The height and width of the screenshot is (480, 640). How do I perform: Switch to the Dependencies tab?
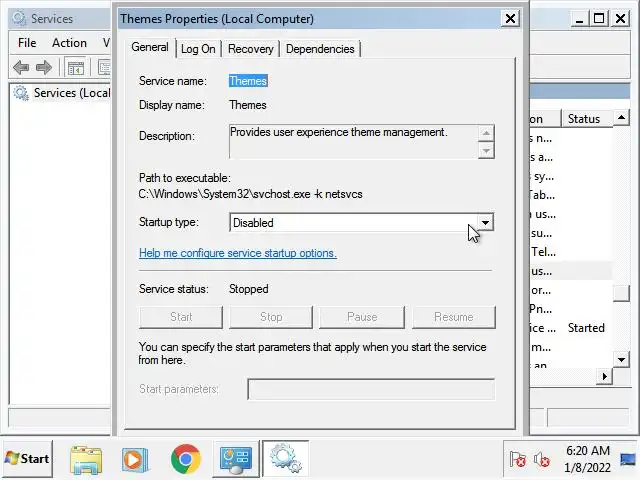click(320, 49)
